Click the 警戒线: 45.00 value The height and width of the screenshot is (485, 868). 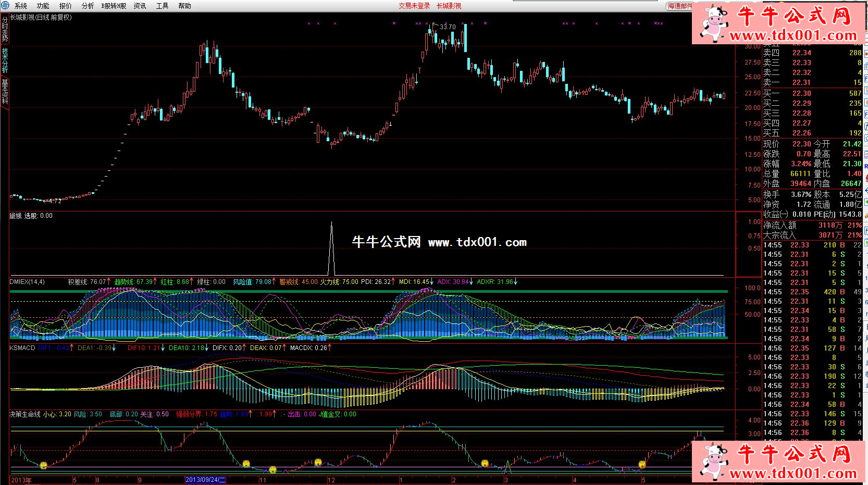[x=299, y=282]
